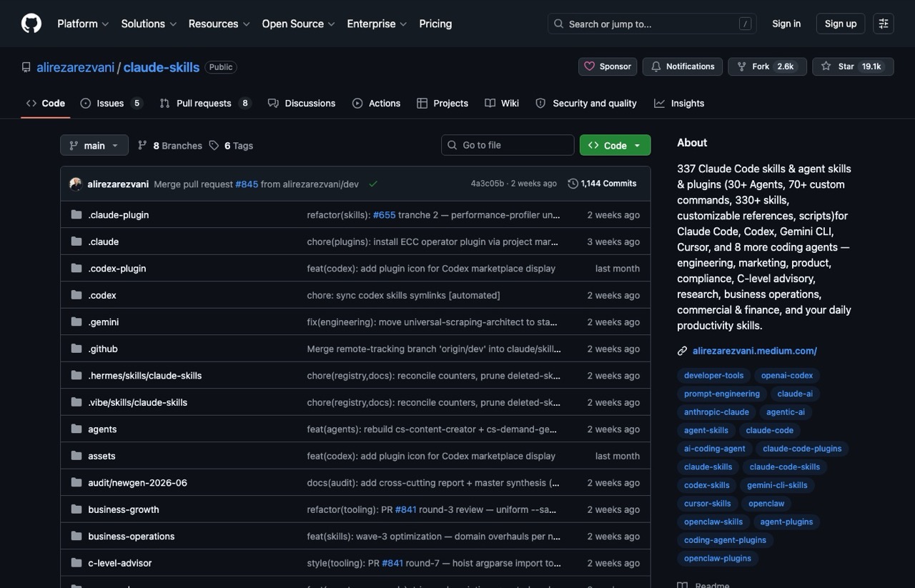Select the Code tab
Image resolution: width=915 pixels, height=588 pixels.
pos(46,103)
